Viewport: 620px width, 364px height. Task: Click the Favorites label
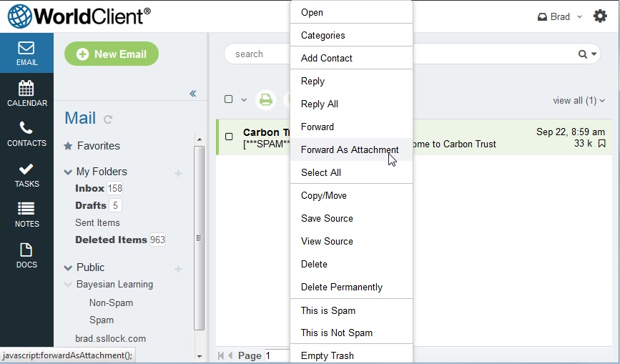click(99, 146)
